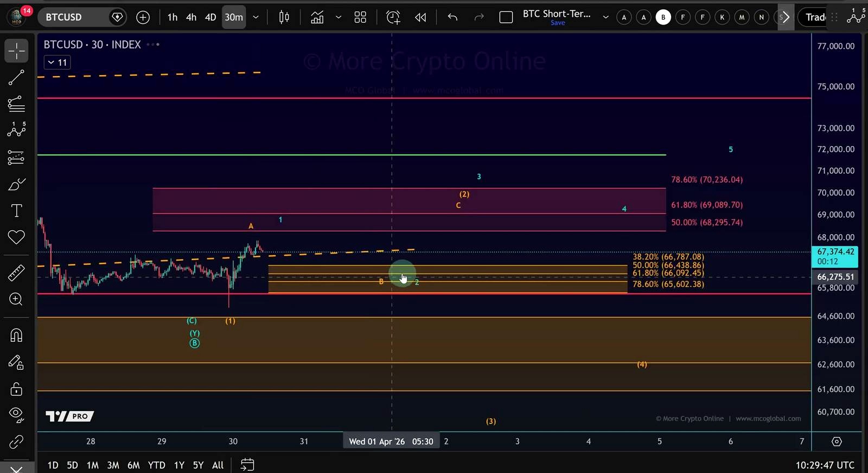
Task: Open the more options dots beside BTCUSD title
Action: pos(153,45)
